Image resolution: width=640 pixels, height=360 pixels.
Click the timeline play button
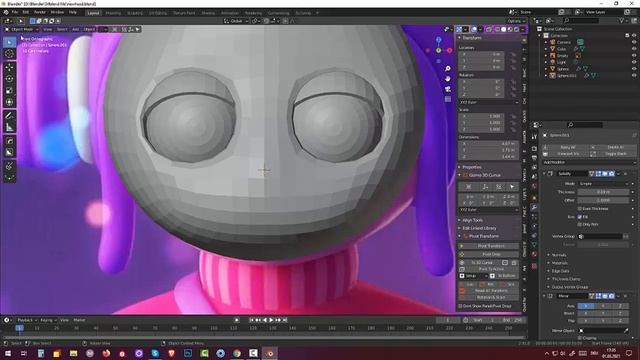[x=271, y=320]
